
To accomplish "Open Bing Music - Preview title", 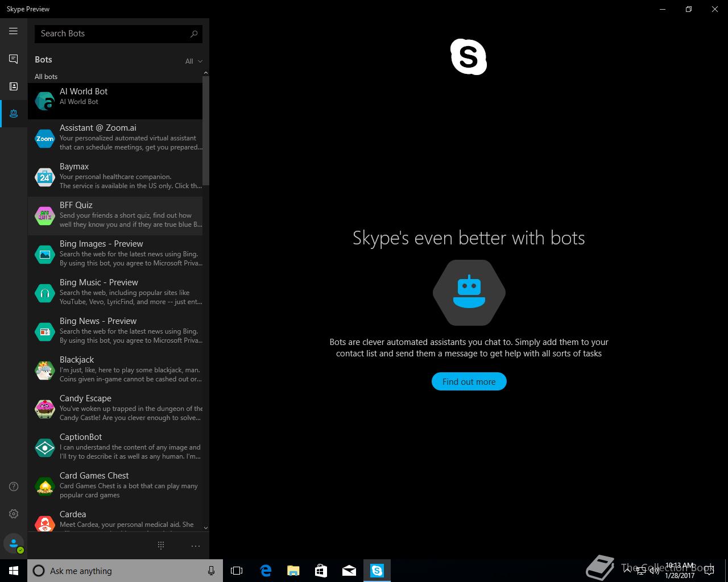I will pyautogui.click(x=99, y=282).
